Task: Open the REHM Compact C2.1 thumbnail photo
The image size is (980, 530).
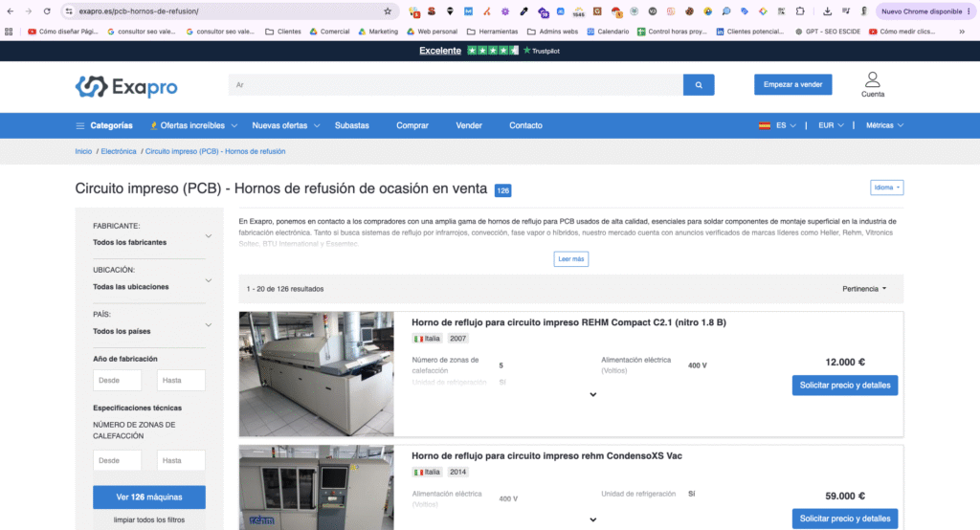Action: click(x=316, y=374)
